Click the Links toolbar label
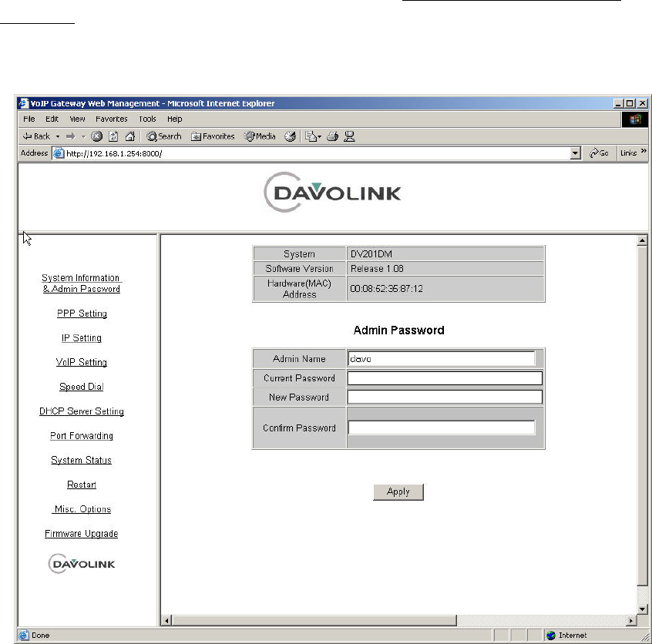Screen dimensions: 652x644 tap(628, 153)
